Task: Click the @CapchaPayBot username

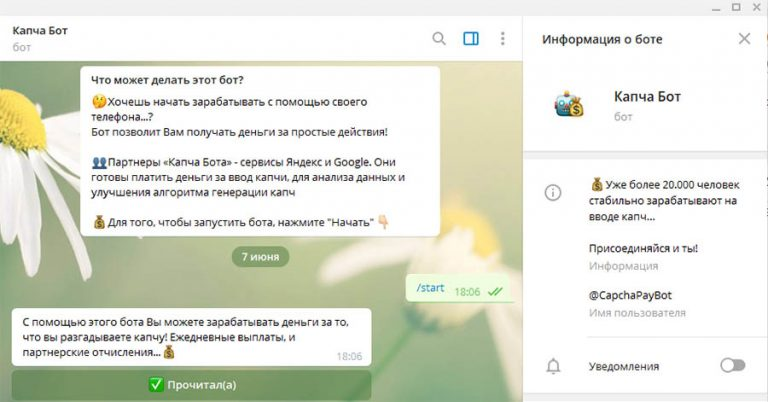Action: [x=630, y=295]
